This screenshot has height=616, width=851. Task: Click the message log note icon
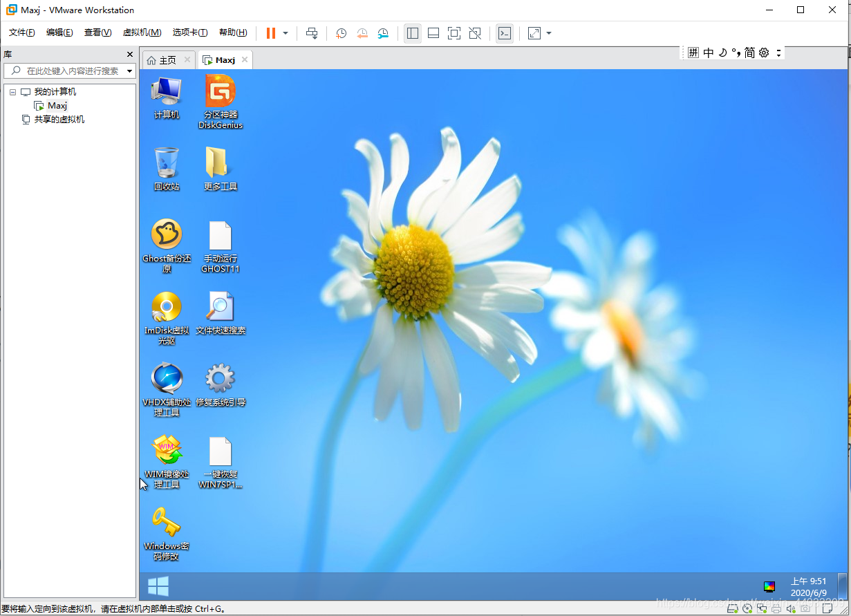(x=827, y=609)
